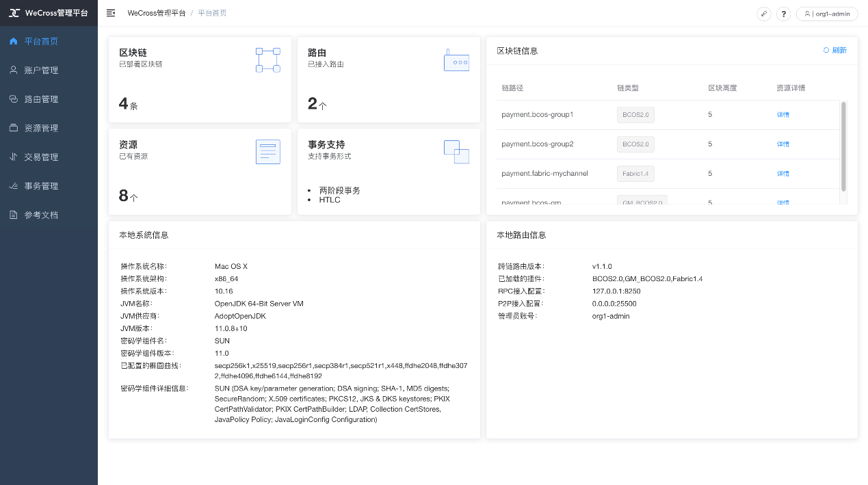Click 平台首页 breadcrumb item
Image resolution: width=868 pixels, height=485 pixels.
coord(212,13)
